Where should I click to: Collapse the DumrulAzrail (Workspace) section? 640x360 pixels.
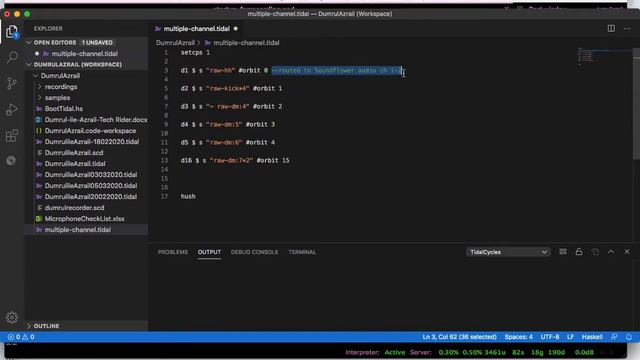point(29,64)
